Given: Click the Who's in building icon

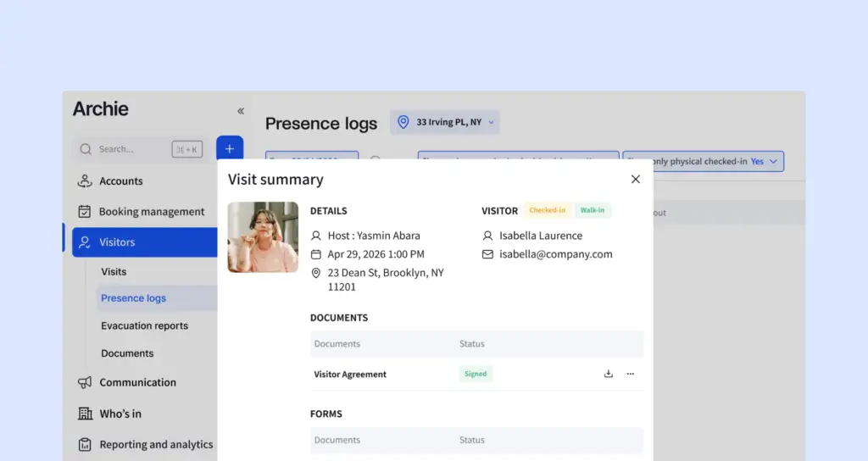Looking at the screenshot, I should [86, 414].
